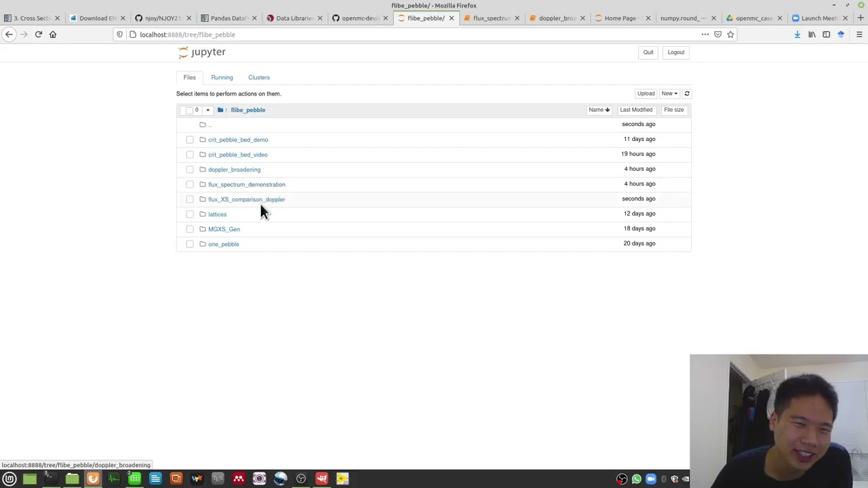Click the Quit button
The height and width of the screenshot is (488, 868).
[x=648, y=52]
